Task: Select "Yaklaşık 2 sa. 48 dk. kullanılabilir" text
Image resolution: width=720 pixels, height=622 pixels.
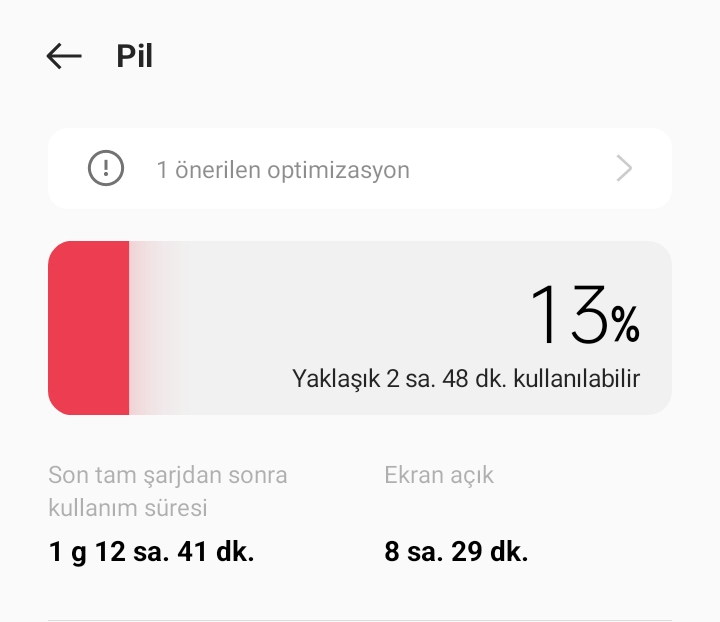Action: [x=466, y=379]
